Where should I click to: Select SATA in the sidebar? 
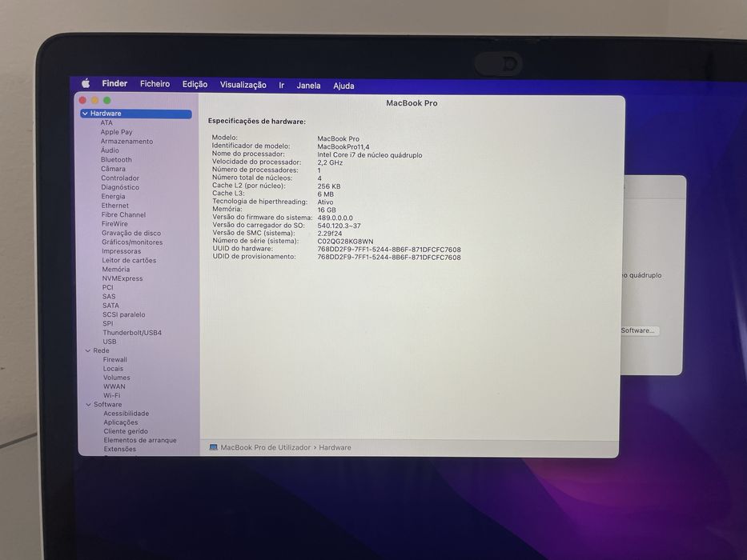(110, 306)
